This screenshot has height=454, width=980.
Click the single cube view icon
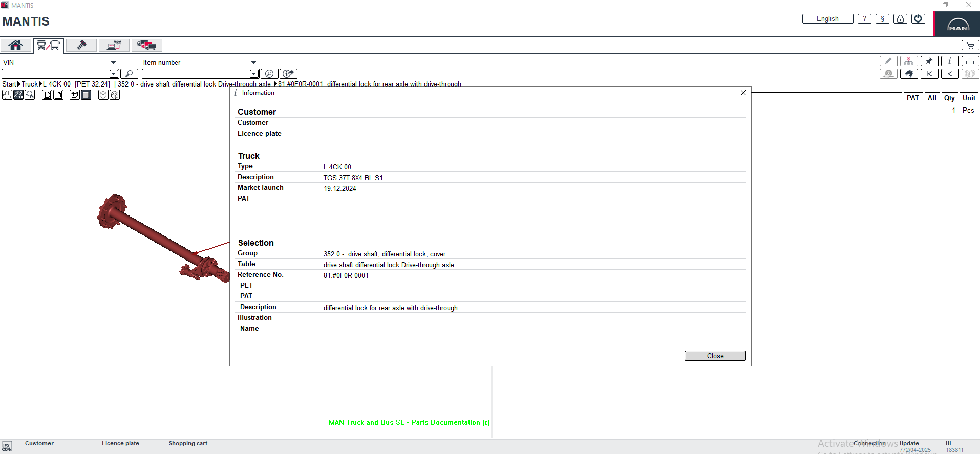coord(103,95)
